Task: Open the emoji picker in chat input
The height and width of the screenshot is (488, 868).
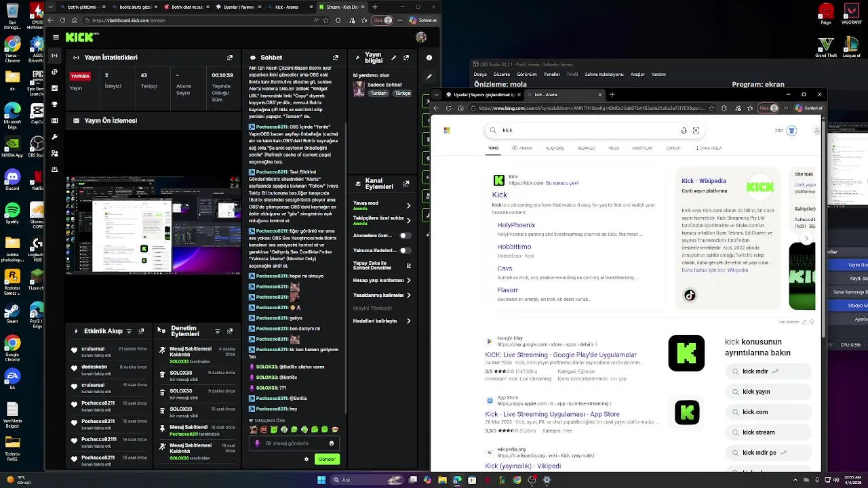Action: tap(332, 443)
